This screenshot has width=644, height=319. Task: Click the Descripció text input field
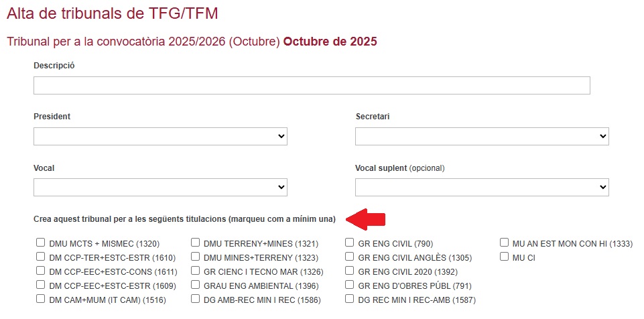pyautogui.click(x=312, y=86)
